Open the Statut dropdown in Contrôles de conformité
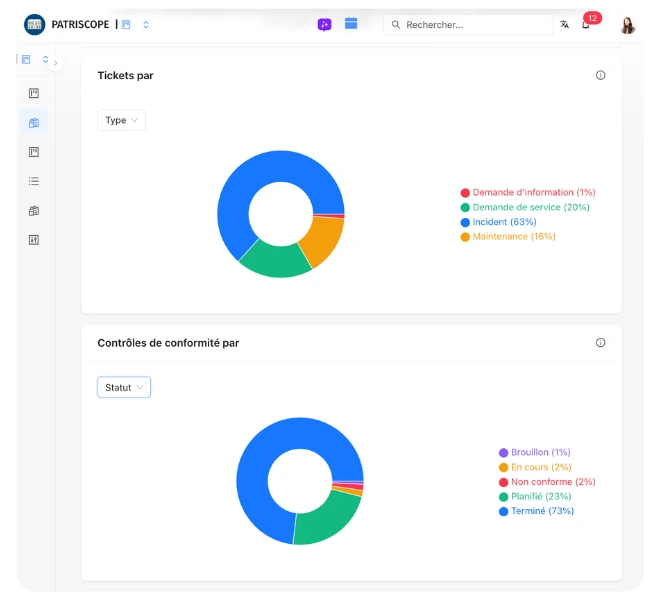Image resolution: width=660 pixels, height=600 pixels. pos(124,387)
